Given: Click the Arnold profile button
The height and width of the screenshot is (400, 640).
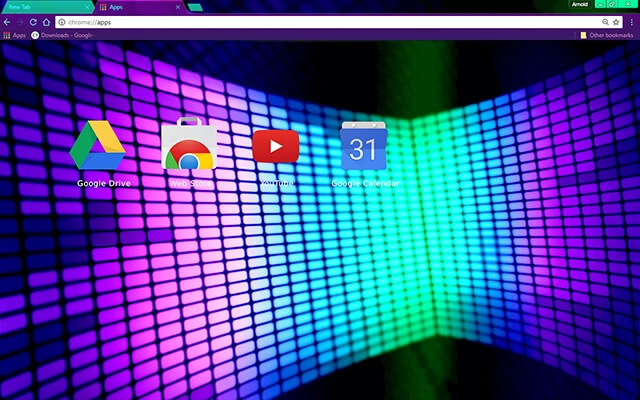Looking at the screenshot, I should pyautogui.click(x=580, y=4).
